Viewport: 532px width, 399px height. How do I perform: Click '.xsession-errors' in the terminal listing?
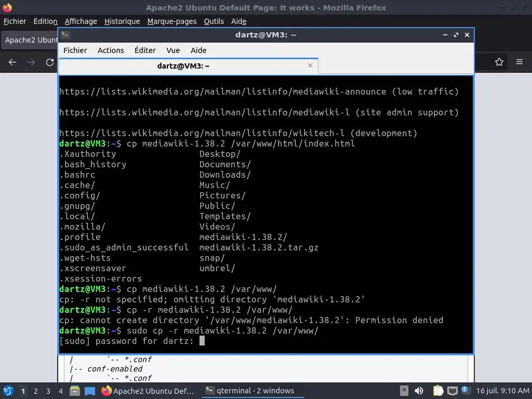point(101,278)
